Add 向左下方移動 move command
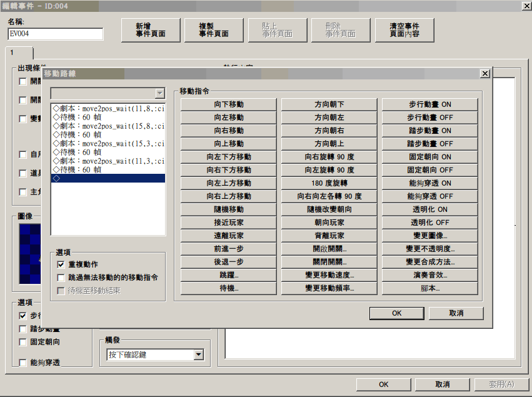 [229, 157]
